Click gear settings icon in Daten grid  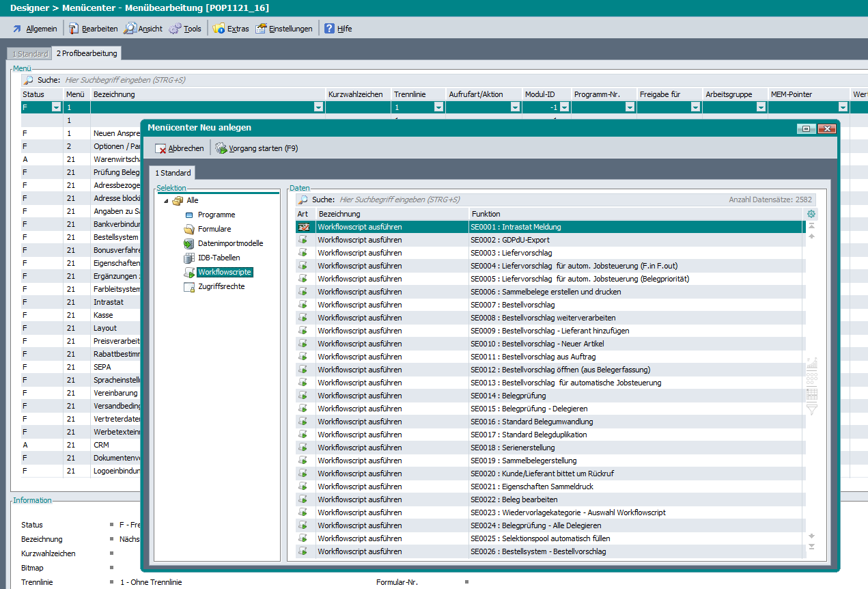811,214
